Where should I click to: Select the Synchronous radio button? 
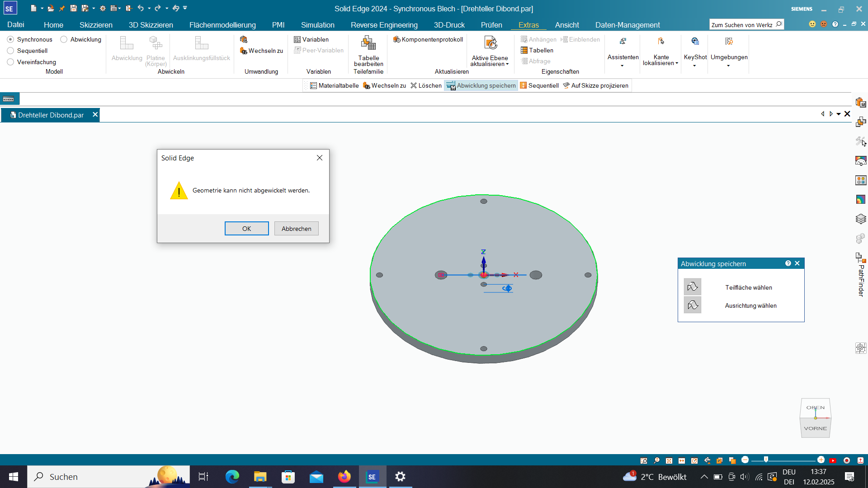(10, 39)
